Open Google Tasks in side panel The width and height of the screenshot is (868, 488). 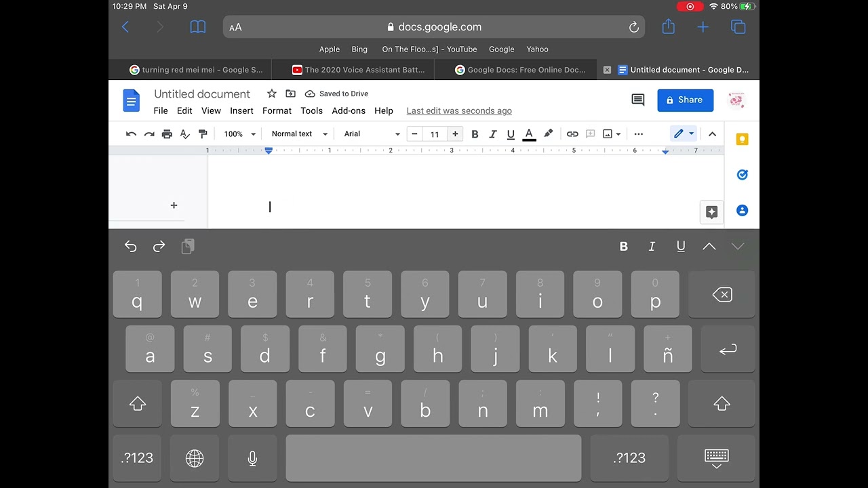[743, 175]
